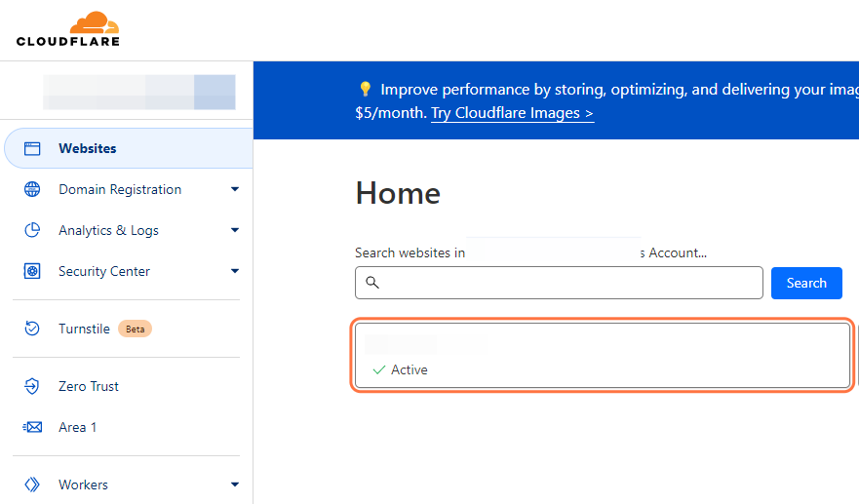Expand the Domain Registration dropdown arrow
Viewport: 859px width, 504px height.
(235, 190)
